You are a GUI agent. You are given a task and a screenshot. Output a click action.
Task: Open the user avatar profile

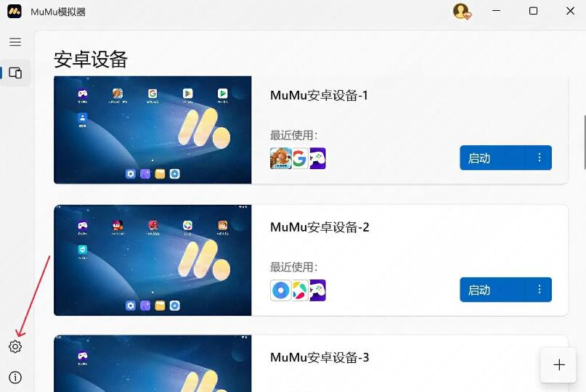(462, 11)
